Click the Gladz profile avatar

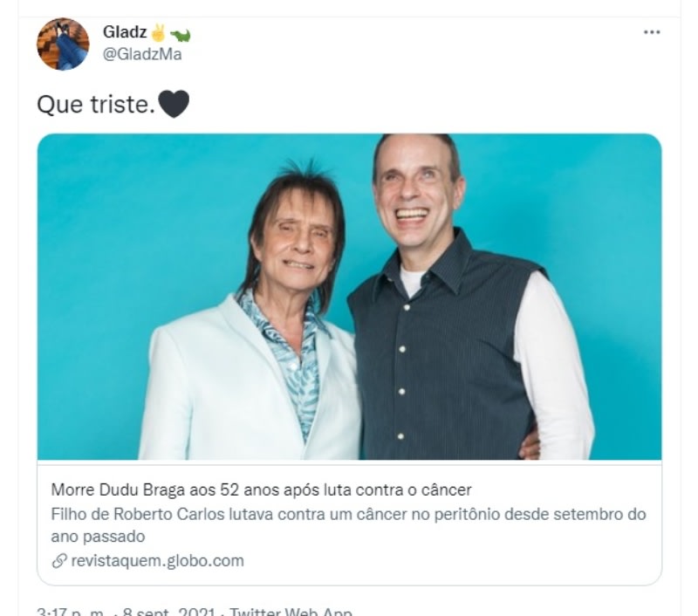(x=63, y=44)
